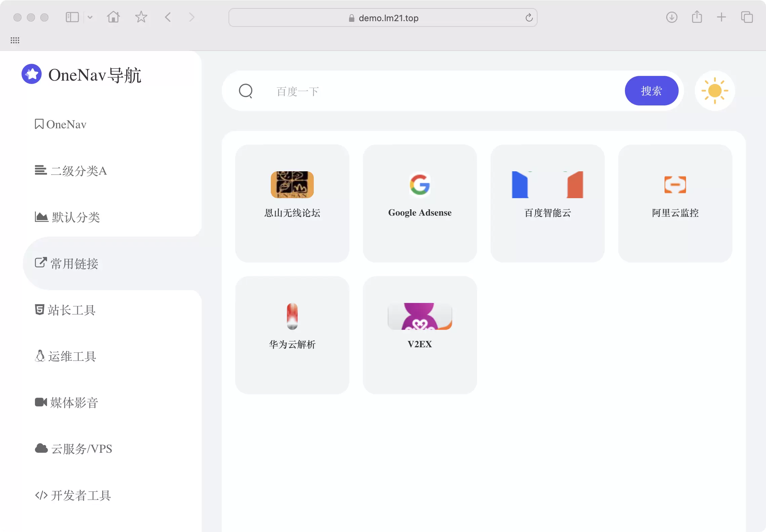The height and width of the screenshot is (532, 766).
Task: Click the OneNav导航 site title
Action: coord(95,75)
